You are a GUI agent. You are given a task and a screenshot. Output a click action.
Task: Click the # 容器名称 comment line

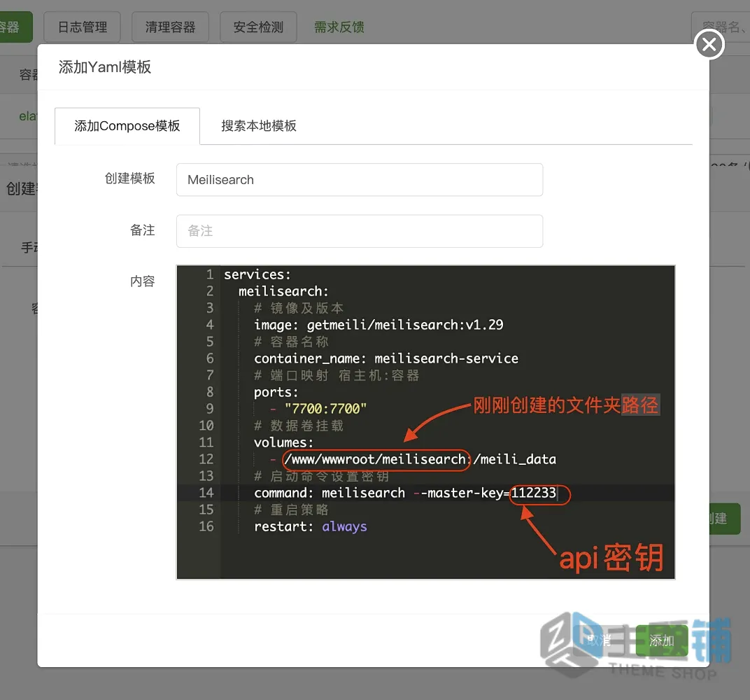pos(291,342)
